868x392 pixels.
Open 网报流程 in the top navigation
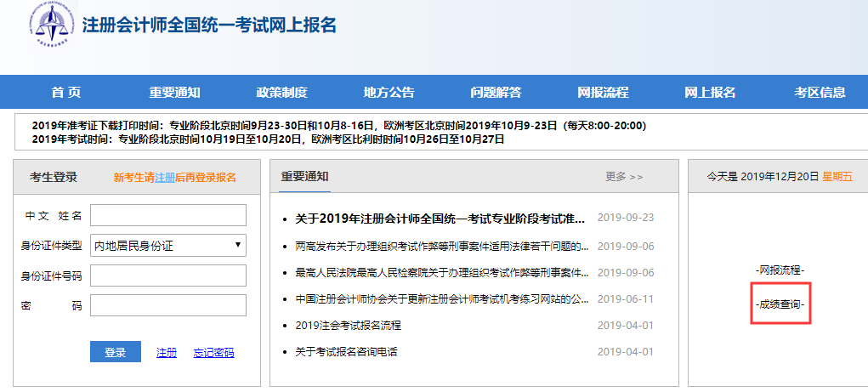click(603, 93)
